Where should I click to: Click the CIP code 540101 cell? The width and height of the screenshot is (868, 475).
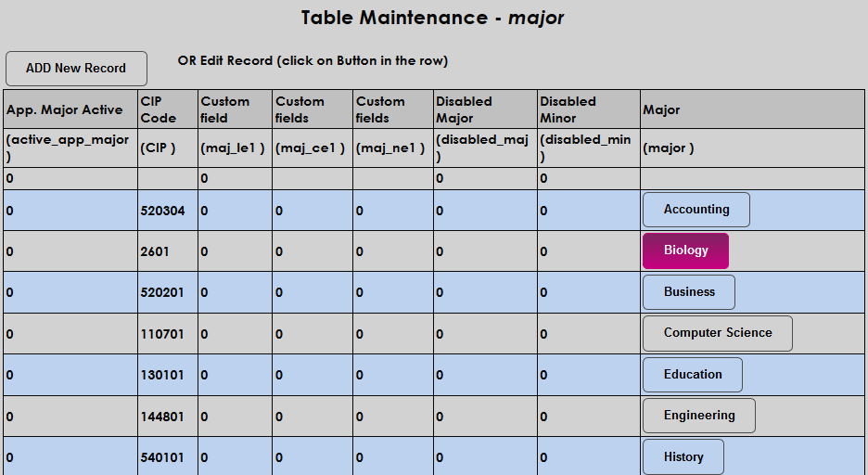(x=162, y=457)
